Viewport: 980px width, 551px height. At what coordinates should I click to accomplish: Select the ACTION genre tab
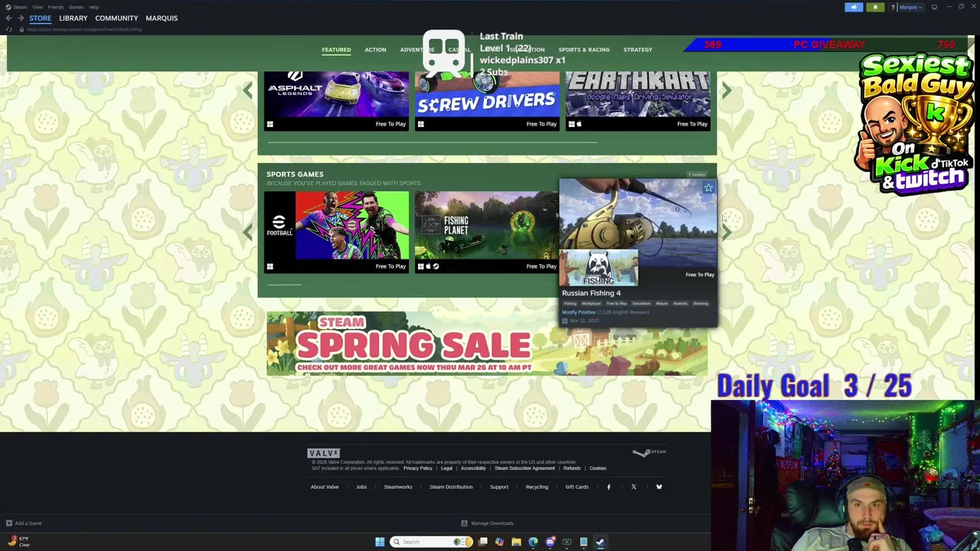point(375,50)
